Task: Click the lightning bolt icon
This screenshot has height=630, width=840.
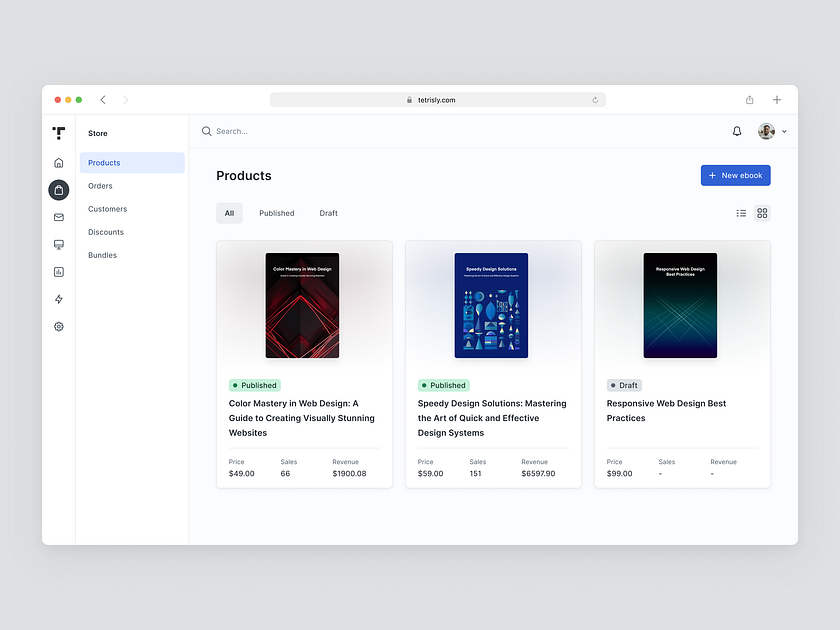Action: (58, 299)
